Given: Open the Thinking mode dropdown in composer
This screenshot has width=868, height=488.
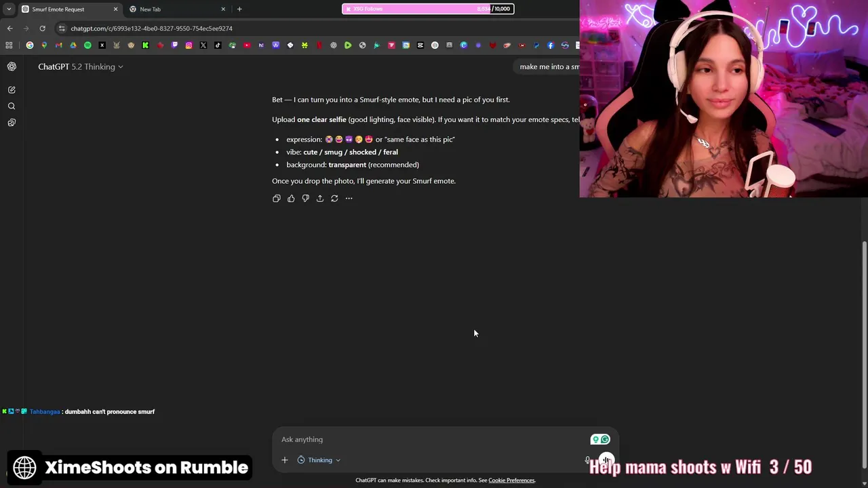Looking at the screenshot, I should click(319, 460).
